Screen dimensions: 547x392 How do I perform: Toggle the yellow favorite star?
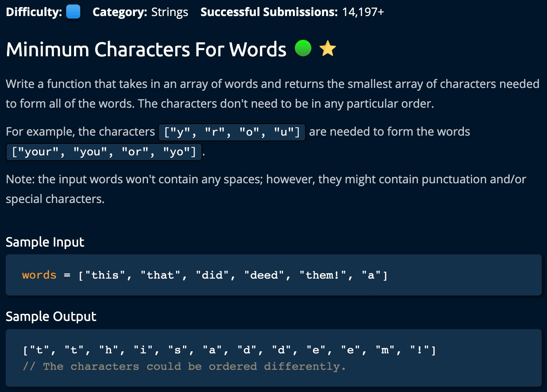[328, 48]
